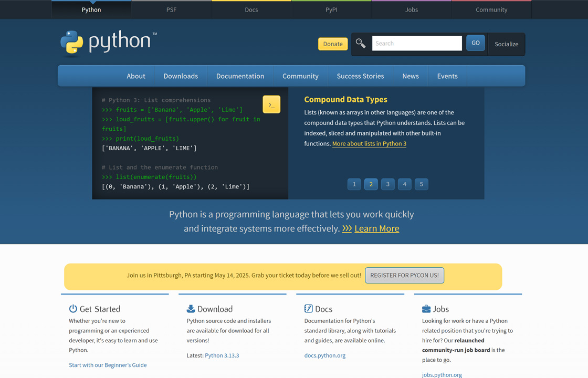Viewport: 588px width, 378px height.
Task: Click the Docs notebook icon
Action: pos(308,309)
